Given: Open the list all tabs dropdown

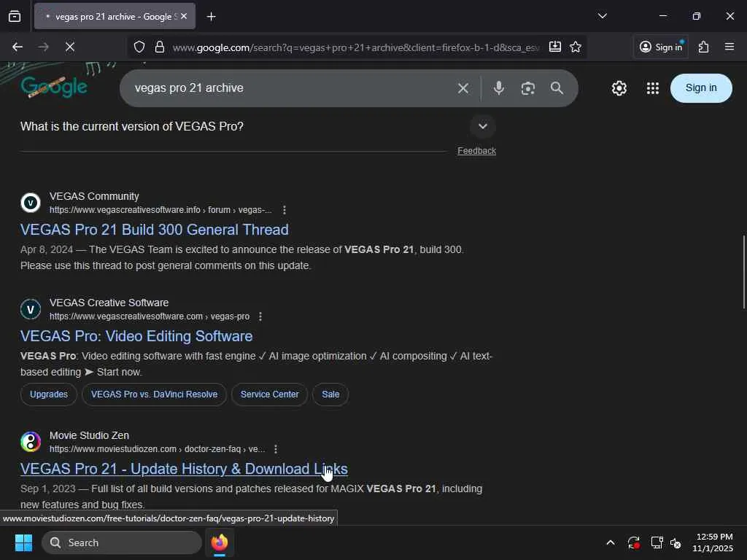Looking at the screenshot, I should coord(602,16).
